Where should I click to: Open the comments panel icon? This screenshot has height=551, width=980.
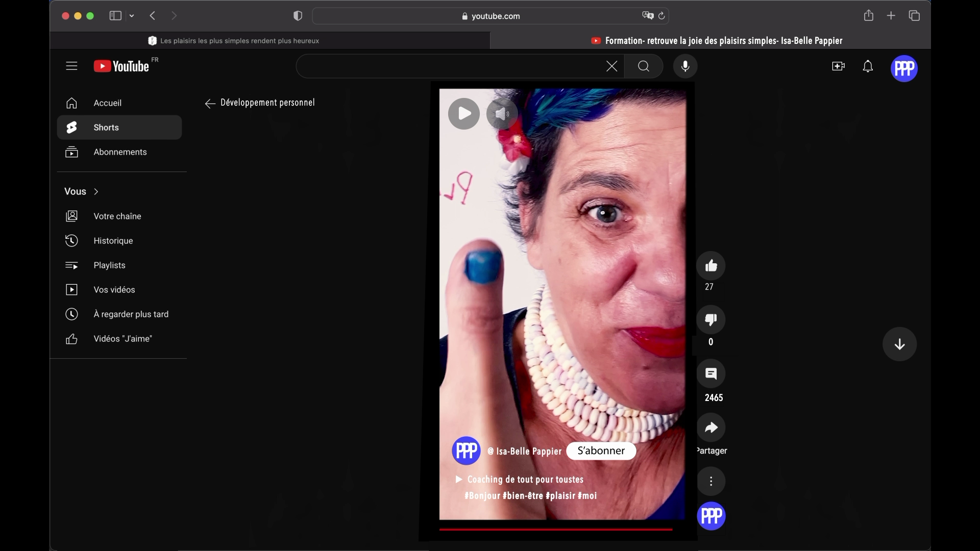point(710,373)
